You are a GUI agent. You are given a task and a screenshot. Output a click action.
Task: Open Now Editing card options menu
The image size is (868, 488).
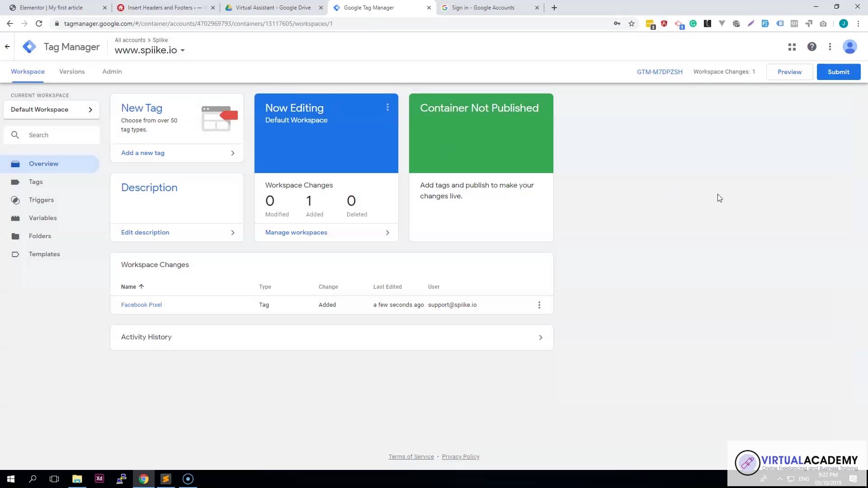click(x=387, y=108)
